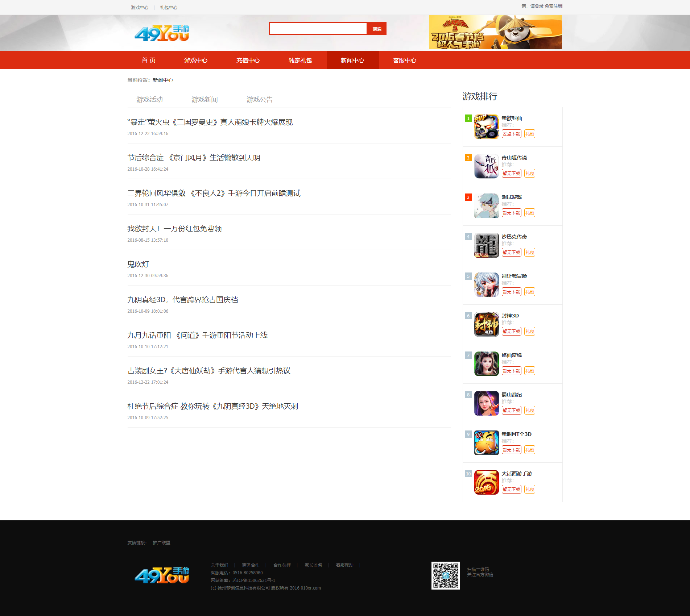Open the 封神3D game icon
Viewport: 690px width, 616px height.
[x=486, y=324]
